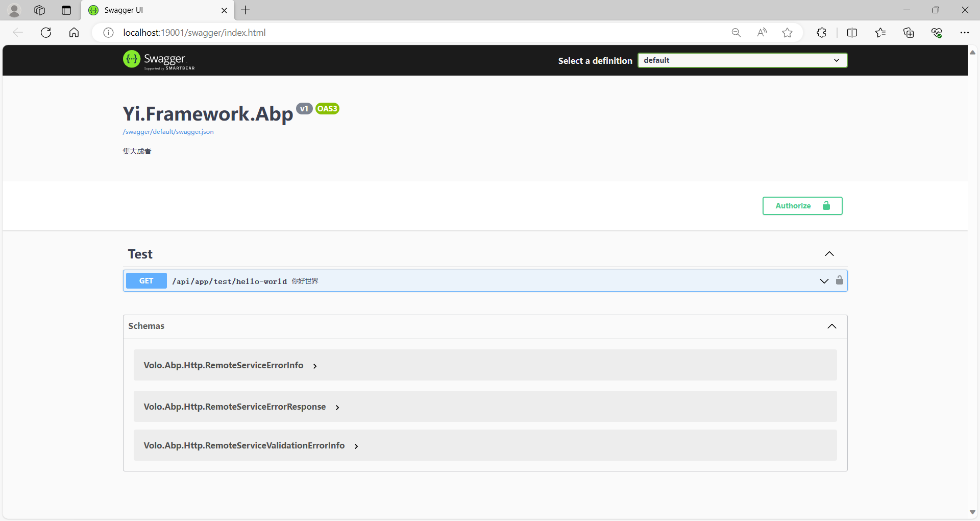Go to browser home page icon

(74, 33)
